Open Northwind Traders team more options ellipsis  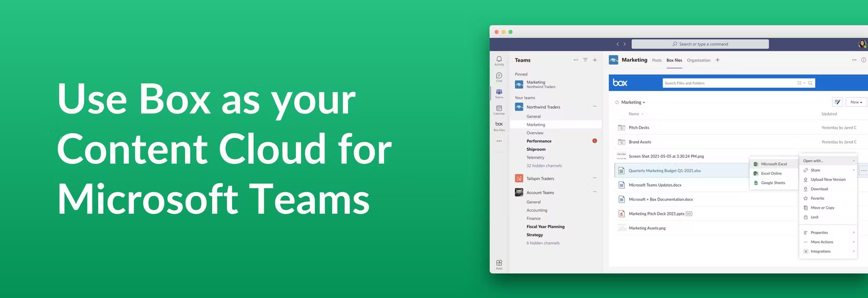(x=595, y=106)
